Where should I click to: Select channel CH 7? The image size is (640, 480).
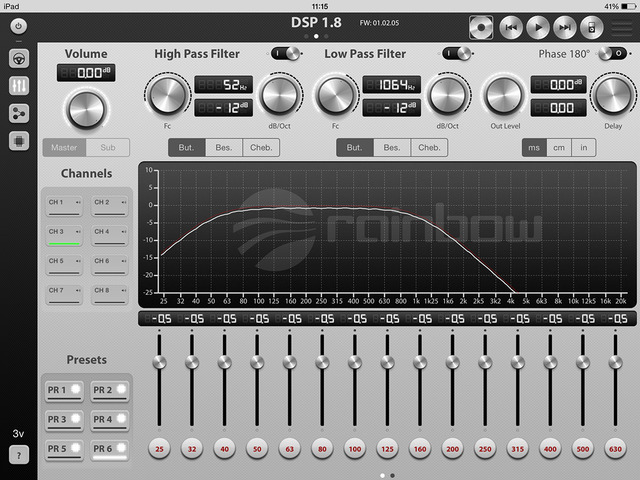pyautogui.click(x=64, y=295)
